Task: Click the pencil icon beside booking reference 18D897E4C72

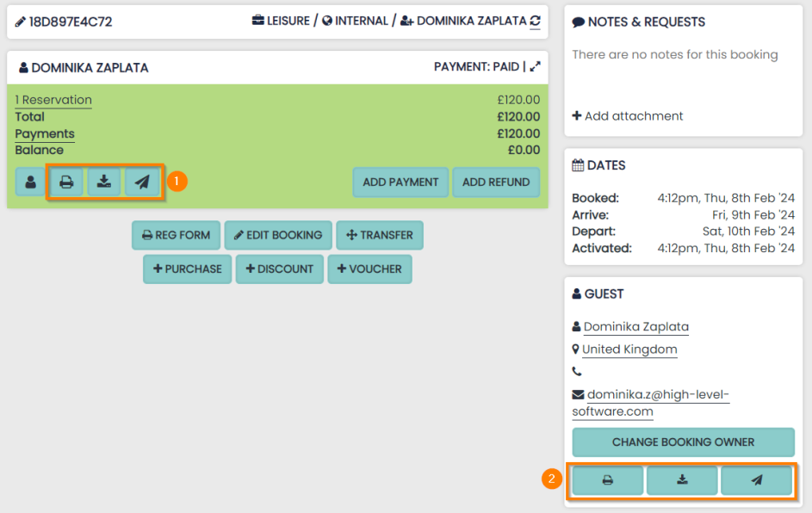Action: point(20,22)
